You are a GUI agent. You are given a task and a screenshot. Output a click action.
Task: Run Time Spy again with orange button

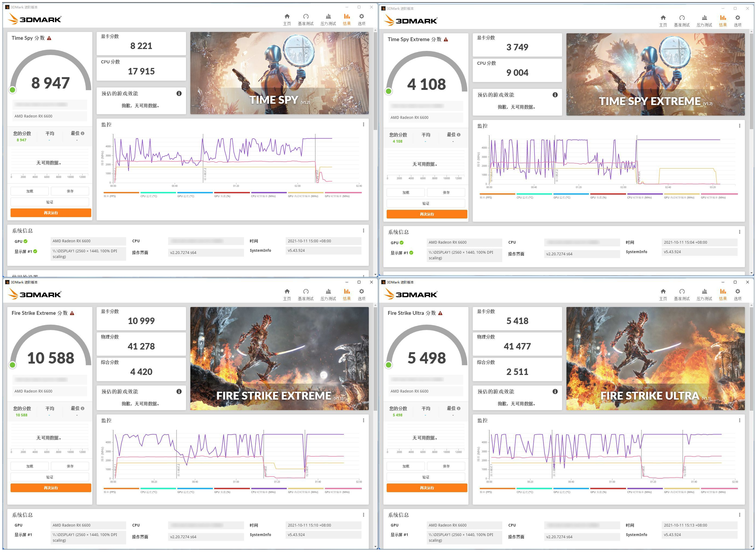click(51, 213)
